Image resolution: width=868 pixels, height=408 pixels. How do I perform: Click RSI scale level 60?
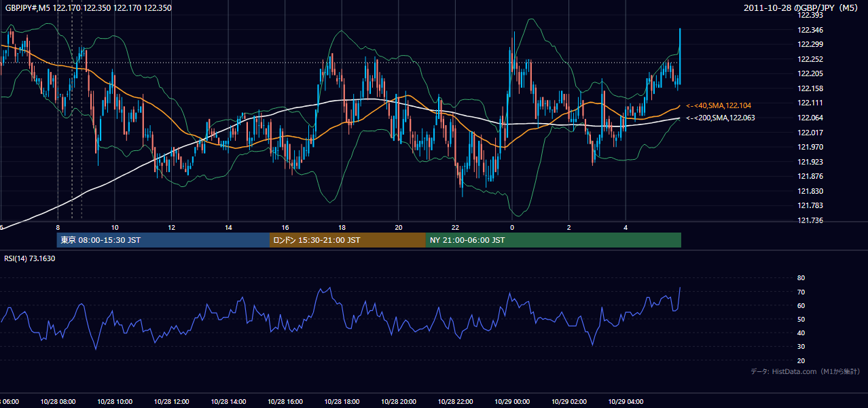coord(801,305)
